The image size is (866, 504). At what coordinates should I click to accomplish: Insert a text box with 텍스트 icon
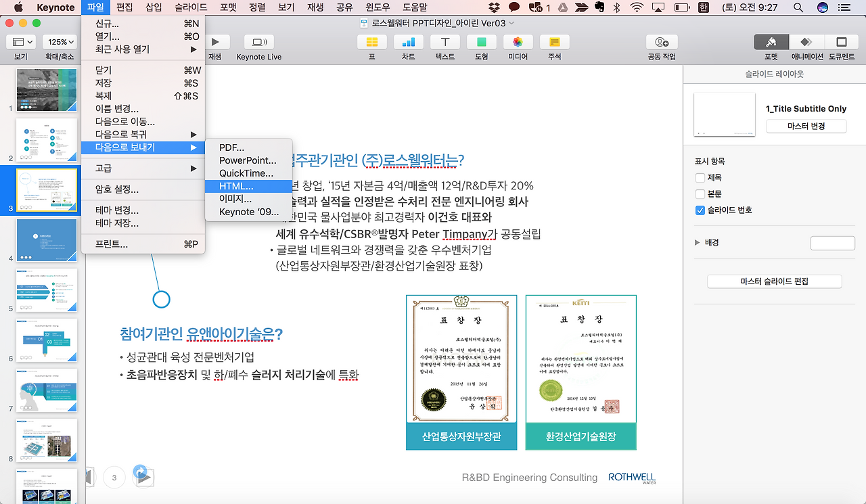pyautogui.click(x=444, y=42)
